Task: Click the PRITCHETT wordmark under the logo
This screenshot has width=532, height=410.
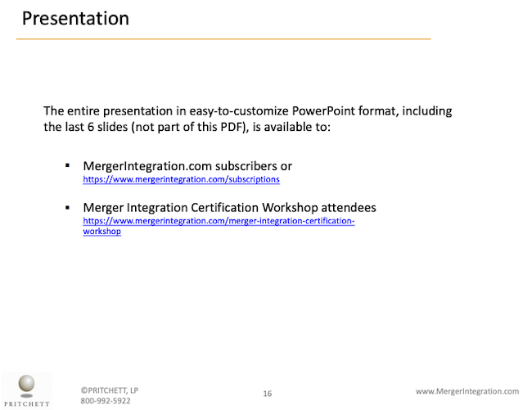Action: click(27, 404)
